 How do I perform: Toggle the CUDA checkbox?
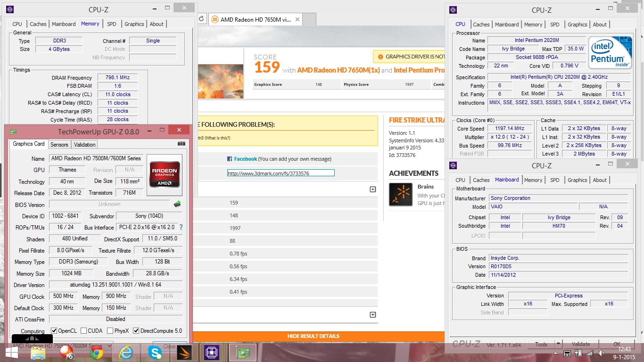tap(84, 331)
